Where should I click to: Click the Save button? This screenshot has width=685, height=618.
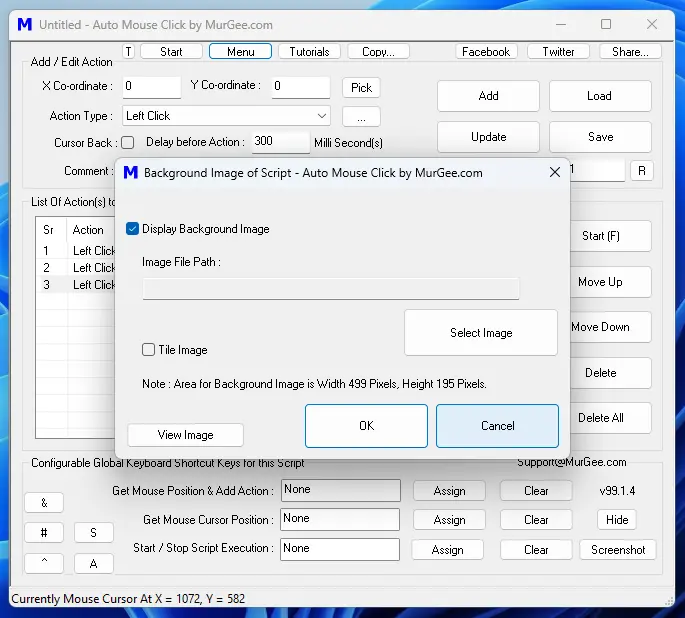tap(600, 137)
